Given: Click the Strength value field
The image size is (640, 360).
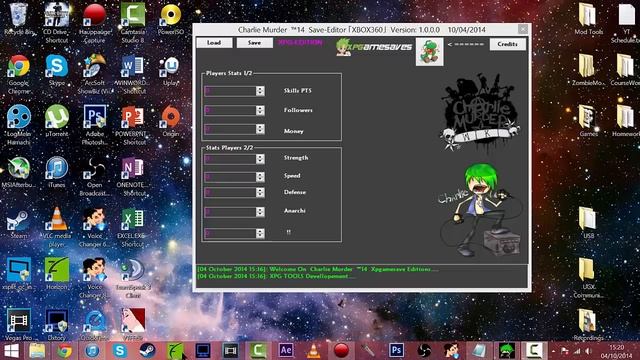Looking at the screenshot, I should pyautogui.click(x=230, y=158).
